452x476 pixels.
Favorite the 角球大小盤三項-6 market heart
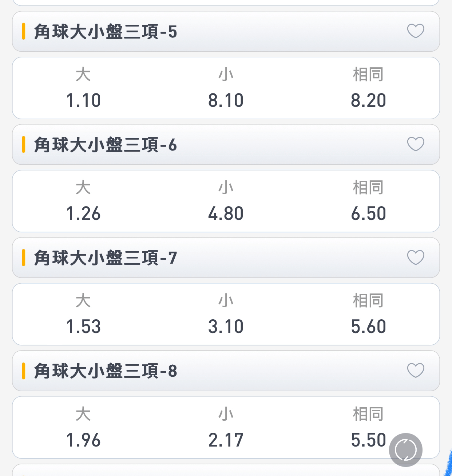coord(416,144)
